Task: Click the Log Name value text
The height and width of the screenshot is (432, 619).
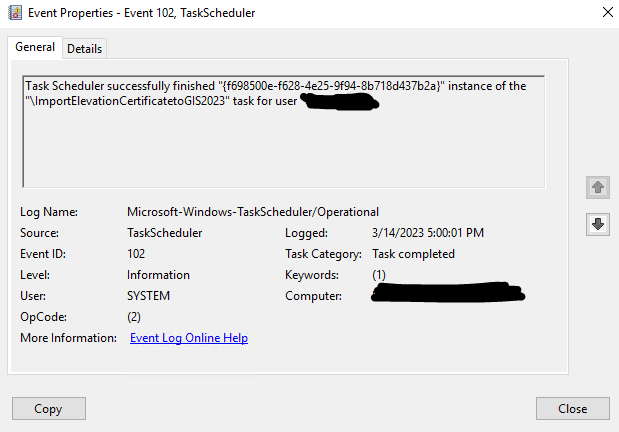Action: click(x=253, y=212)
